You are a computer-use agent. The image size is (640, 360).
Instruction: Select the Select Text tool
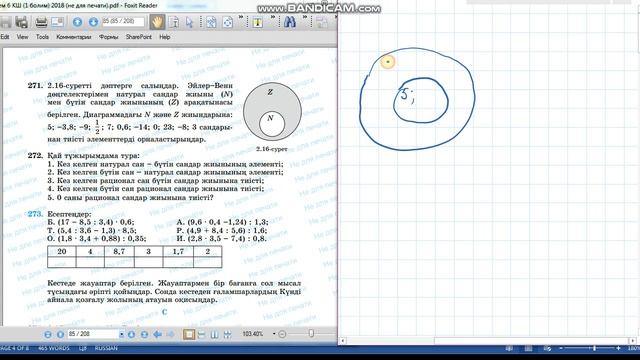[x=173, y=22]
